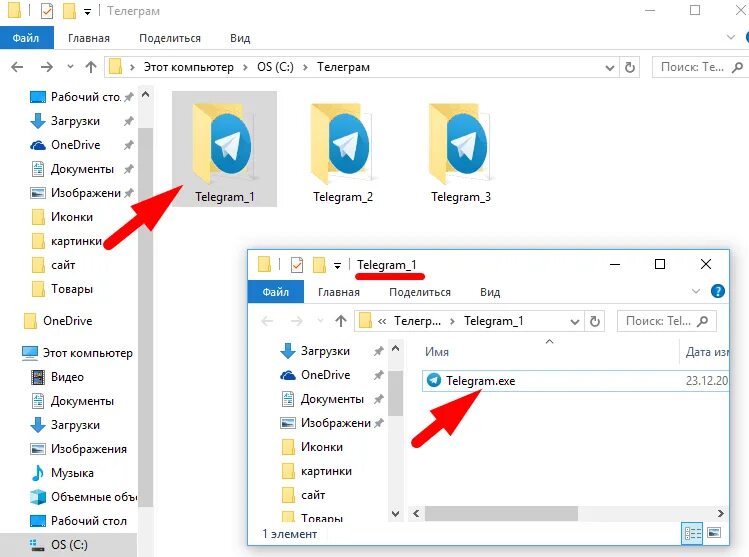Go up one level in the Телеграм window
749x557 pixels.
91,67
